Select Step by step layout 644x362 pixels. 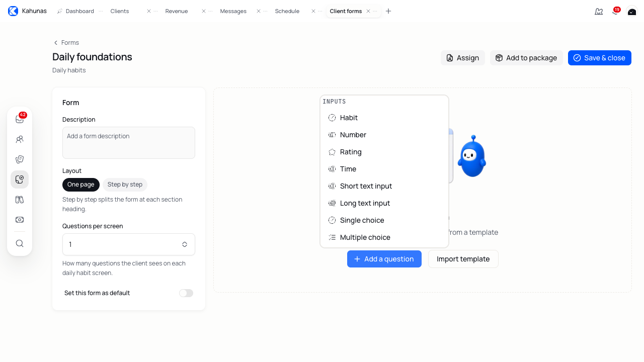point(125,185)
